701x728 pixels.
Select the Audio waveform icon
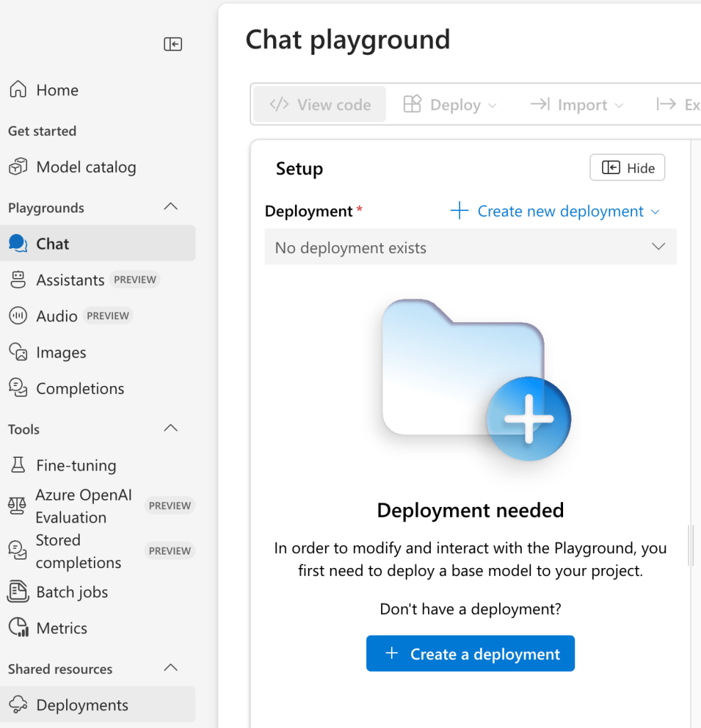(18, 316)
